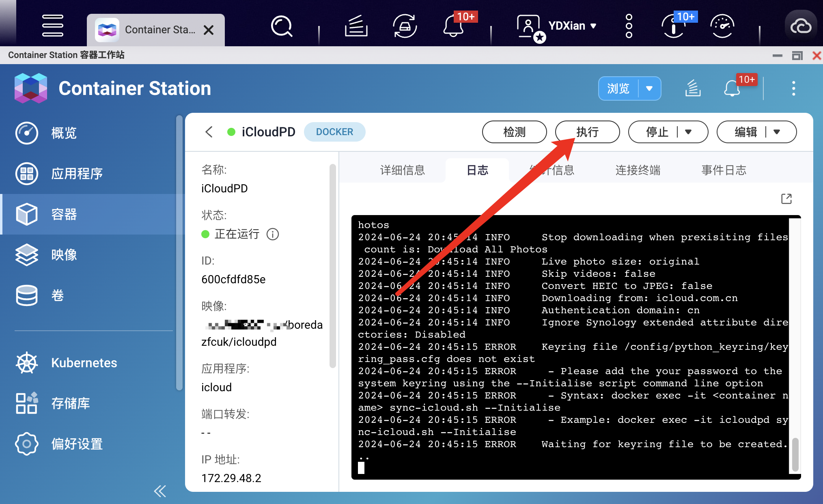
Task: Open Container Station three-dot more menu
Action: [x=793, y=88]
